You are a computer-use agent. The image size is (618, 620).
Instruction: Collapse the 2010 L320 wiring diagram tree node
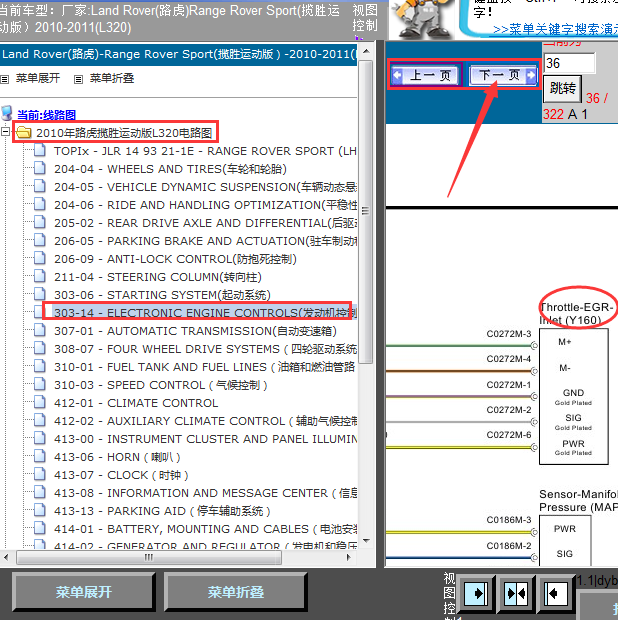pyautogui.click(x=7, y=133)
